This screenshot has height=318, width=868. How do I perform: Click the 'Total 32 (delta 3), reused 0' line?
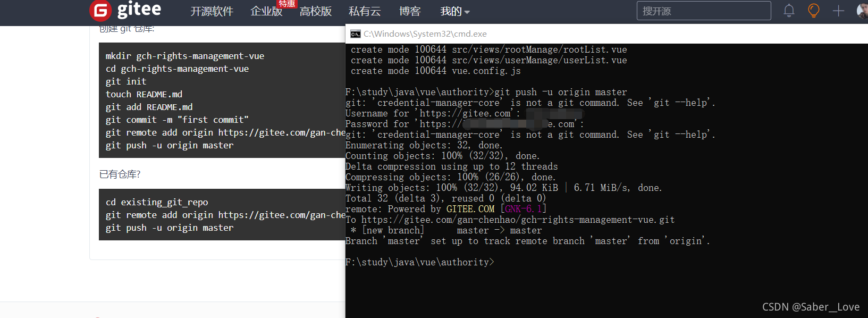[446, 198]
